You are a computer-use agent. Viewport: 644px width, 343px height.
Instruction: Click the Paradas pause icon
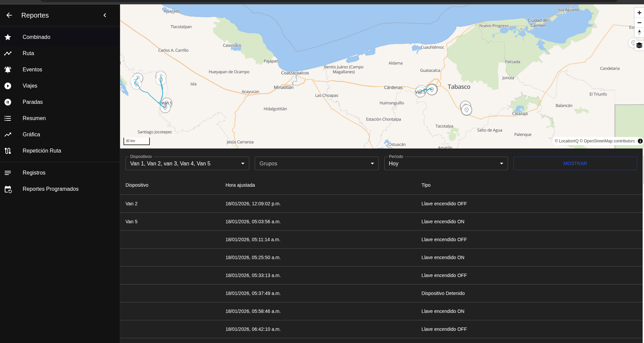[8, 102]
